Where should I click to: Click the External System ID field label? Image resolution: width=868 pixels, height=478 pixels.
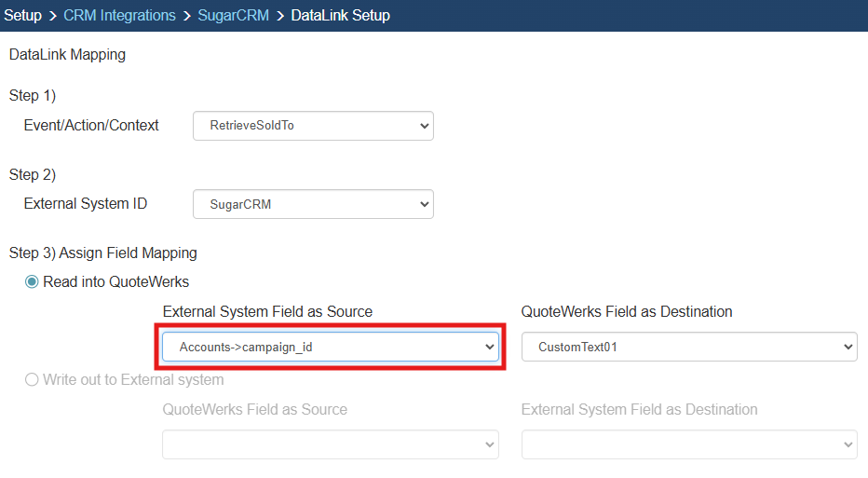point(86,204)
